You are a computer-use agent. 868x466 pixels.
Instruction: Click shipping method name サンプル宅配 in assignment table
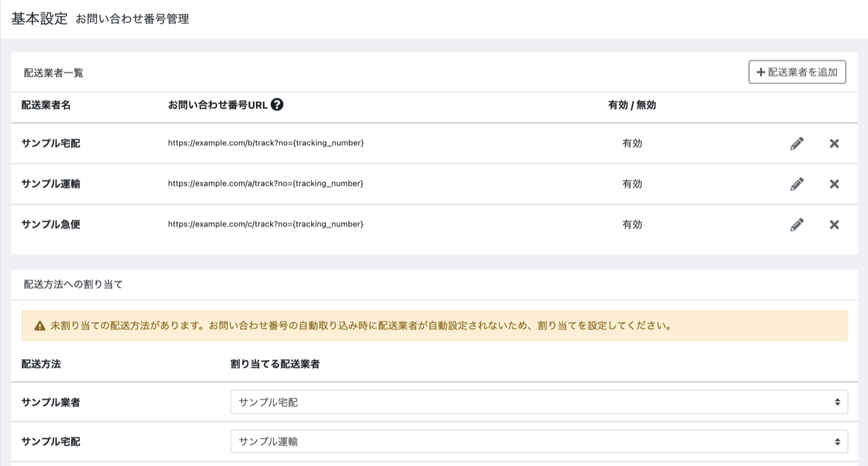click(x=51, y=442)
